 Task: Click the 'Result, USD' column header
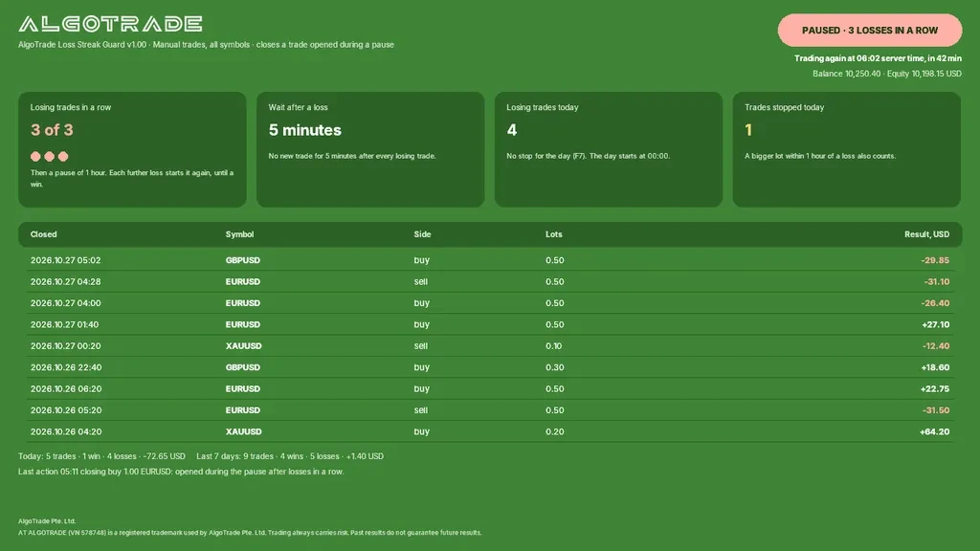coord(926,234)
